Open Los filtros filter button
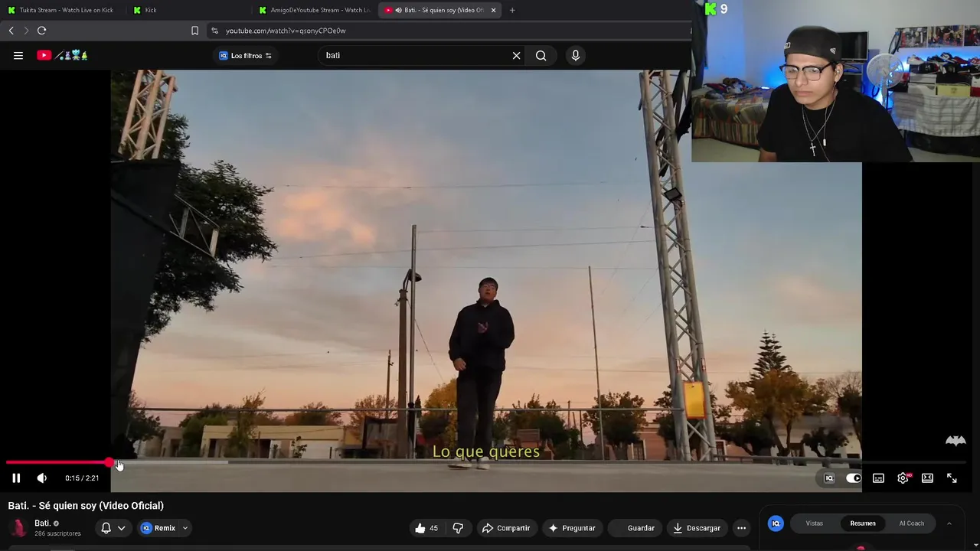980x551 pixels. (246, 56)
